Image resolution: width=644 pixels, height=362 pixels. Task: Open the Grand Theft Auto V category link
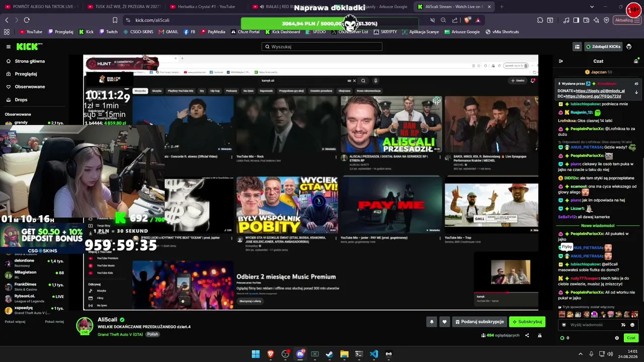120,334
